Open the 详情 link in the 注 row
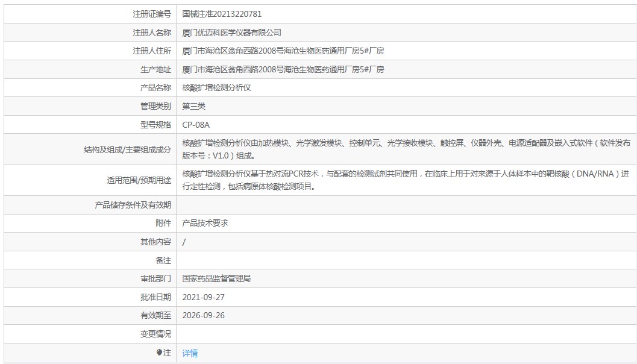Viewport: 637px width, 364px height. 190,353
